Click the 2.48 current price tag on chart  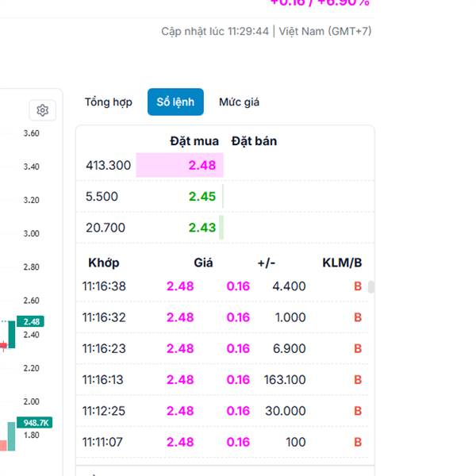pyautogui.click(x=32, y=321)
